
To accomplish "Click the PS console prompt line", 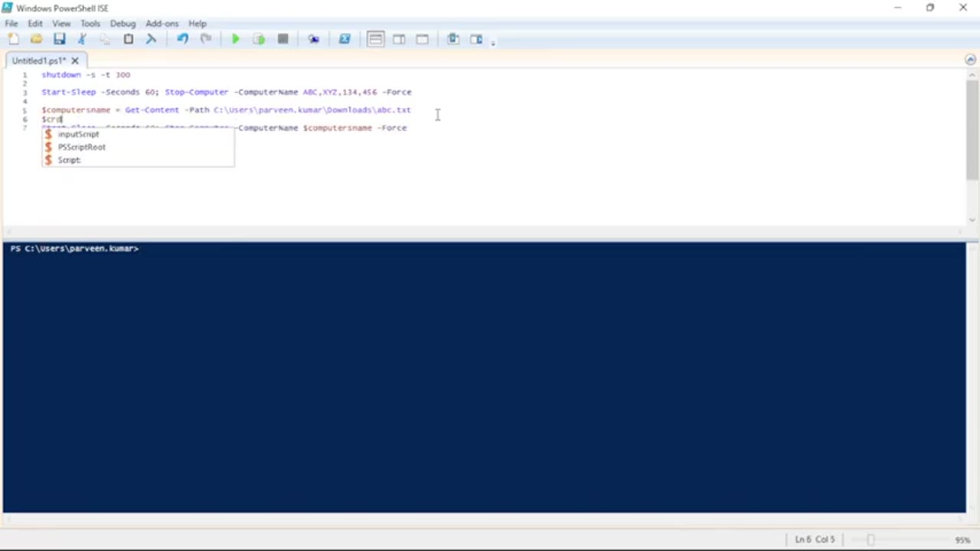I will (74, 249).
